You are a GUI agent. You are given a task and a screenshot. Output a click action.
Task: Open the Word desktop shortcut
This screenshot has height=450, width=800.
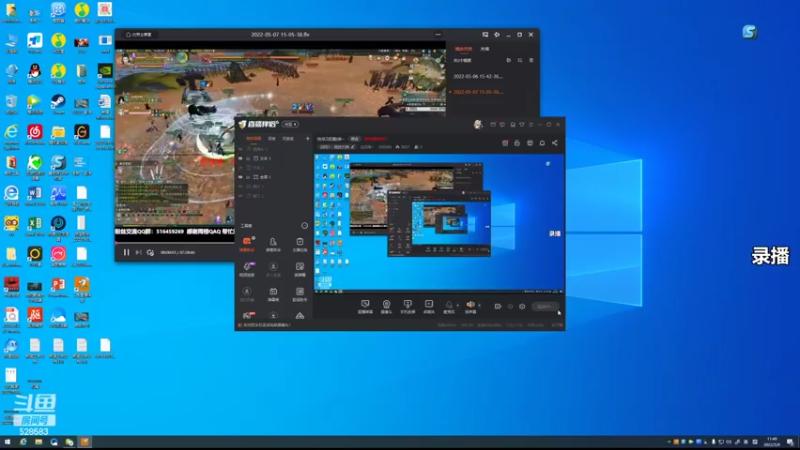point(35,196)
